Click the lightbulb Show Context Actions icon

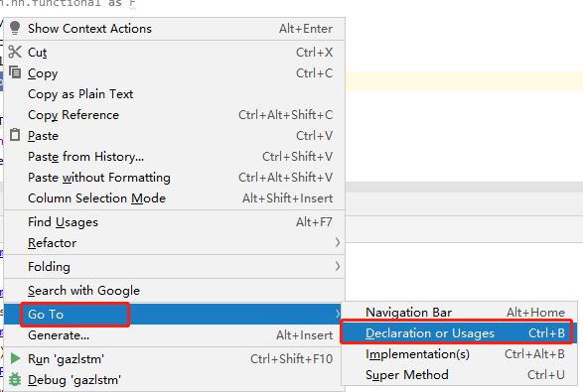[15, 28]
